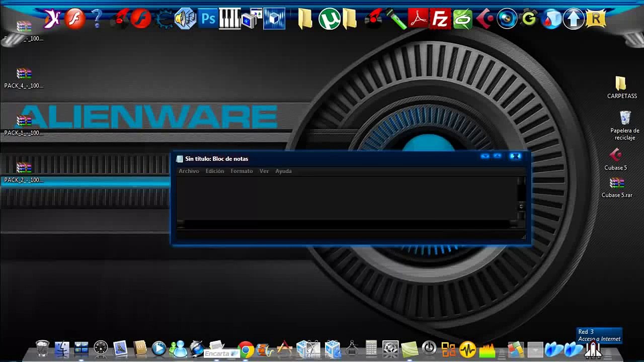Open the pink X application icon in top dock
The image size is (644, 362).
point(52,20)
